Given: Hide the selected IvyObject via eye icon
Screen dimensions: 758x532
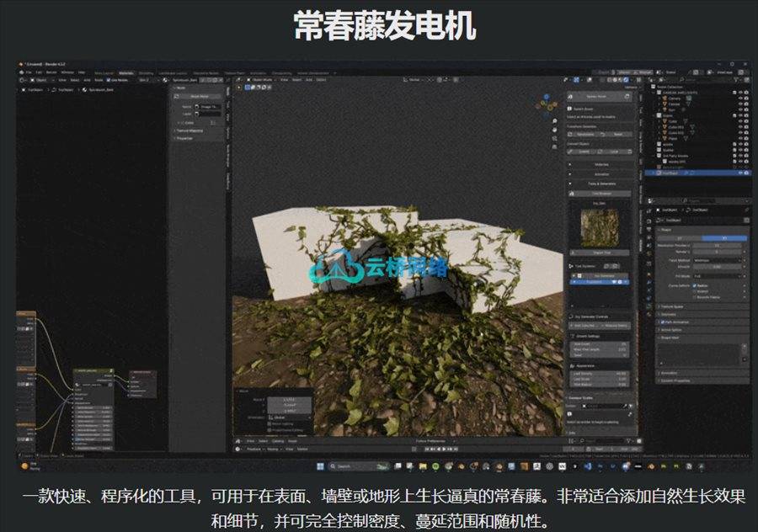Looking at the screenshot, I should tap(739, 172).
